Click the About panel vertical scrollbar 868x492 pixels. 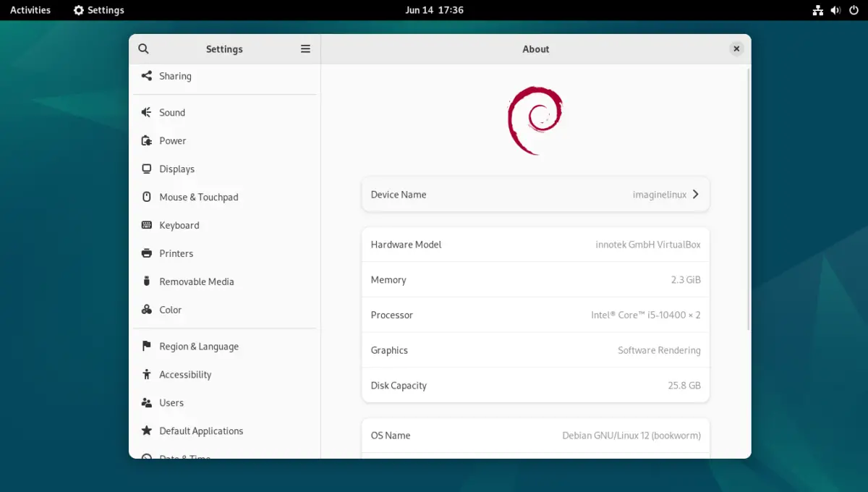click(x=748, y=200)
